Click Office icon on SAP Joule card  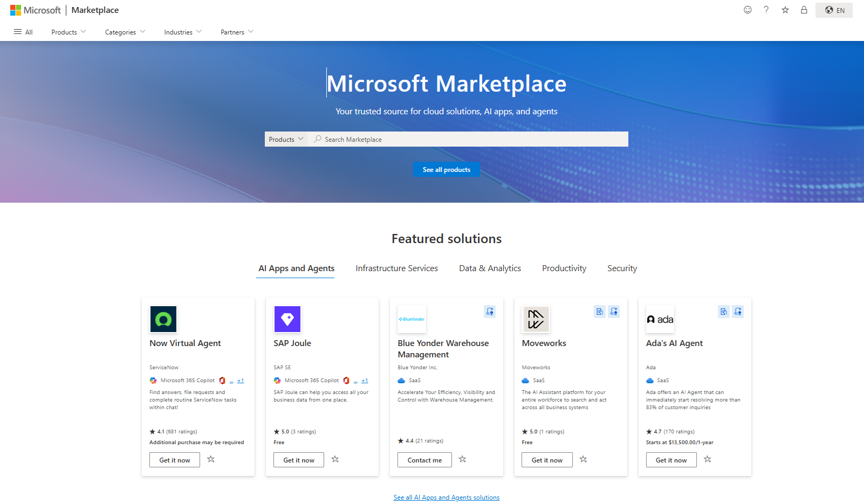[x=346, y=381]
